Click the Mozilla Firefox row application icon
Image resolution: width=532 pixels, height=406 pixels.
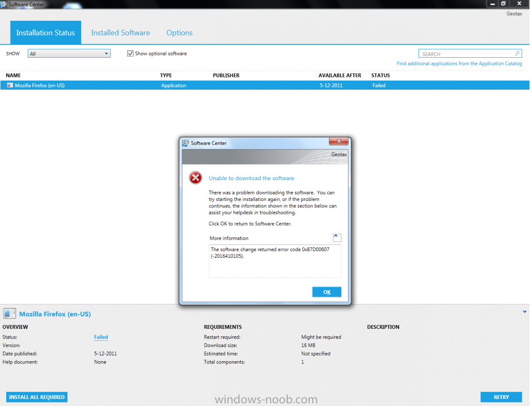(10, 85)
